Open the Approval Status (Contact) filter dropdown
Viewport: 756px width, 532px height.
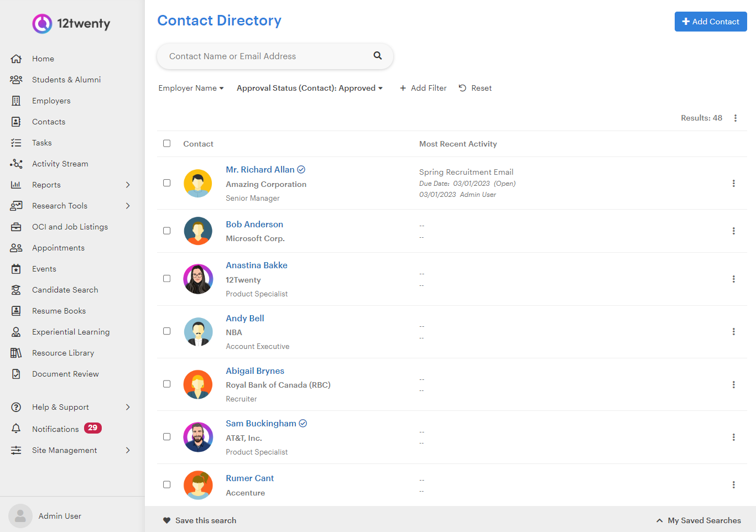pos(310,88)
